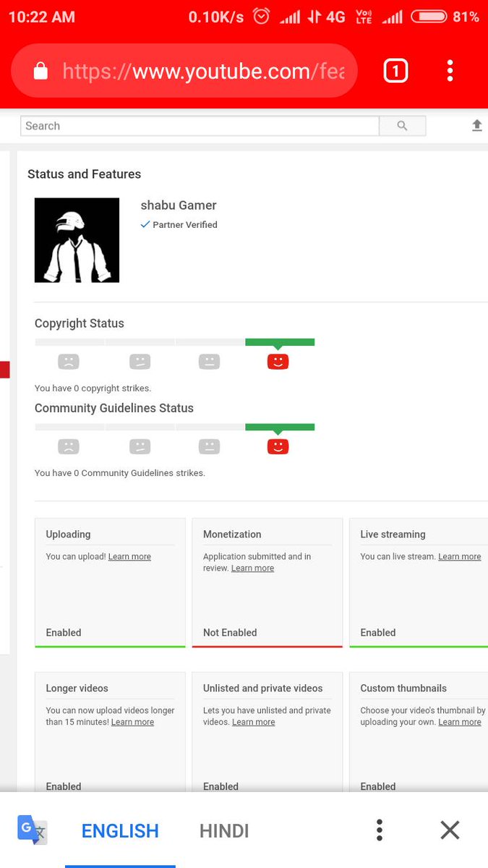Click the Longer videos card title
488x868 pixels.
[x=77, y=689]
